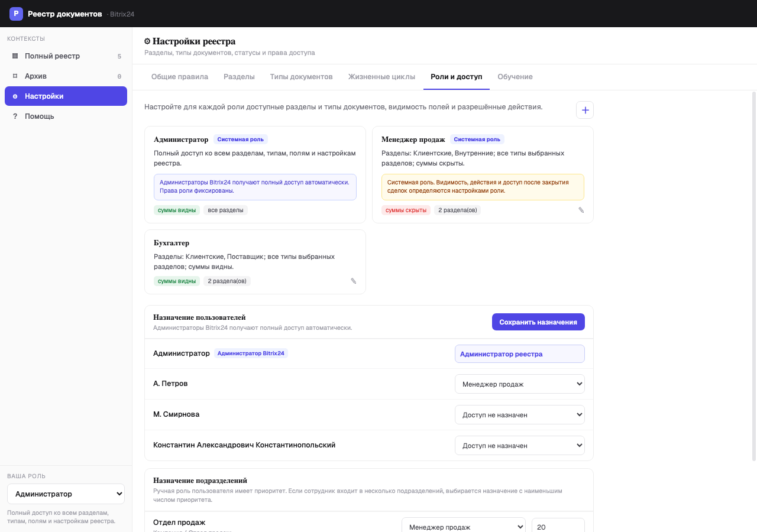Click the Бухгалтер role card title

click(172, 243)
